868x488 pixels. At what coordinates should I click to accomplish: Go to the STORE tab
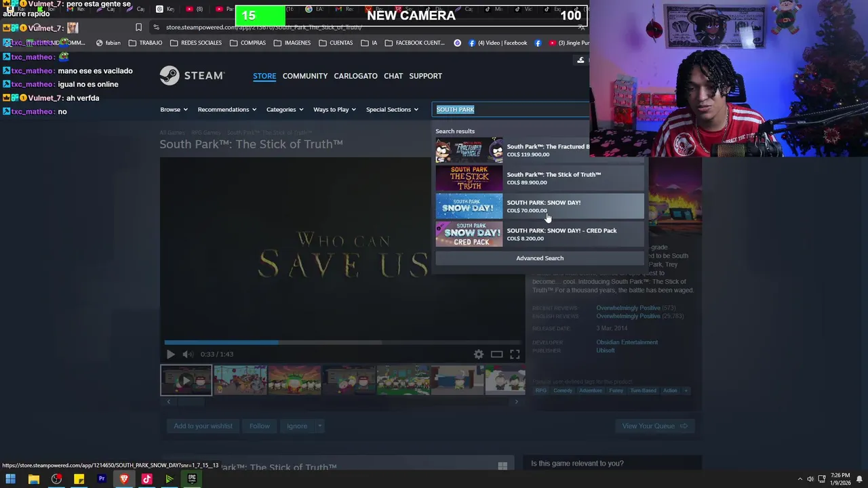(264, 76)
